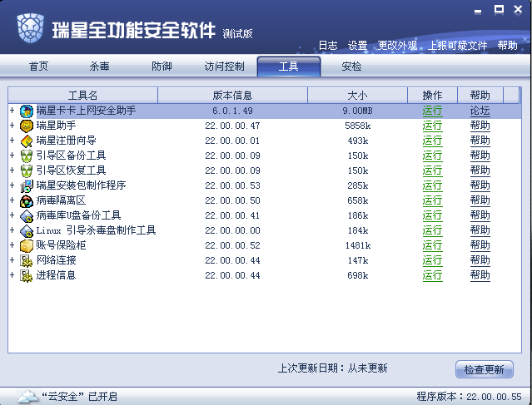This screenshot has height=405, width=532.
Task: Expand the 瑞星卡卡上网安全助手 row
Action: pyautogui.click(x=12, y=111)
